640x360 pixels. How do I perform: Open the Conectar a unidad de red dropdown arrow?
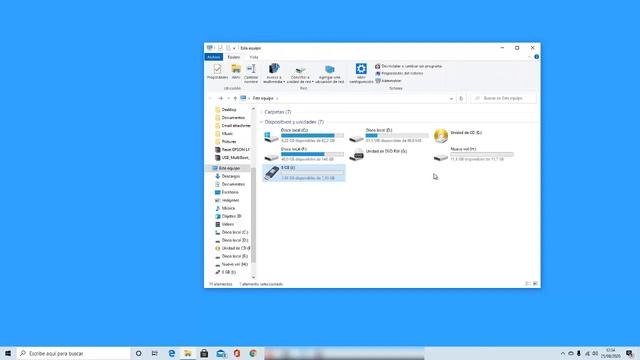tap(313, 82)
